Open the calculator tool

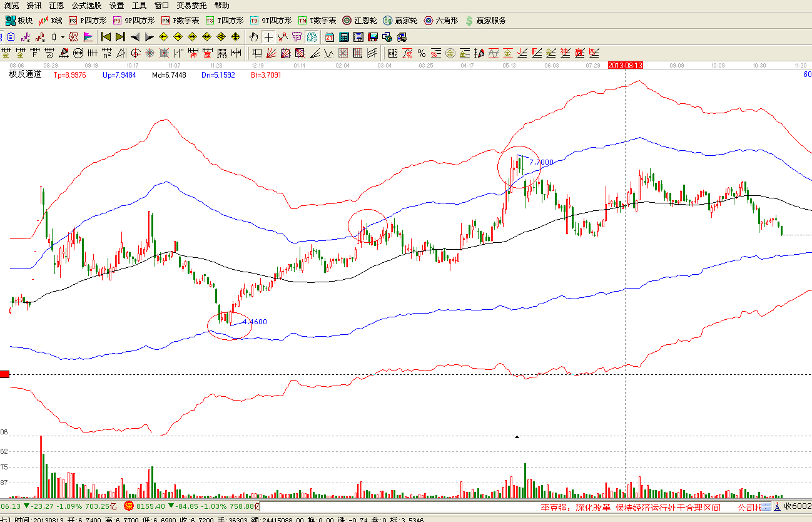pyautogui.click(x=344, y=37)
